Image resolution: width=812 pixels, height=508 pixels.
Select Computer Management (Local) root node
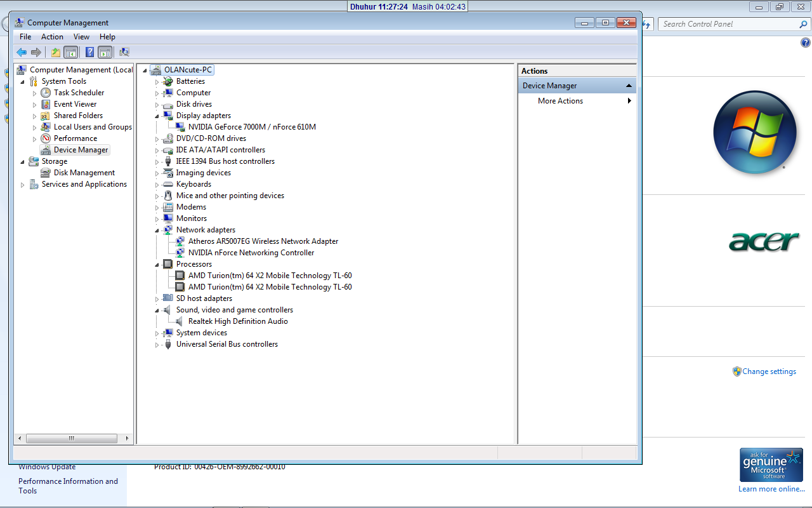[81, 70]
